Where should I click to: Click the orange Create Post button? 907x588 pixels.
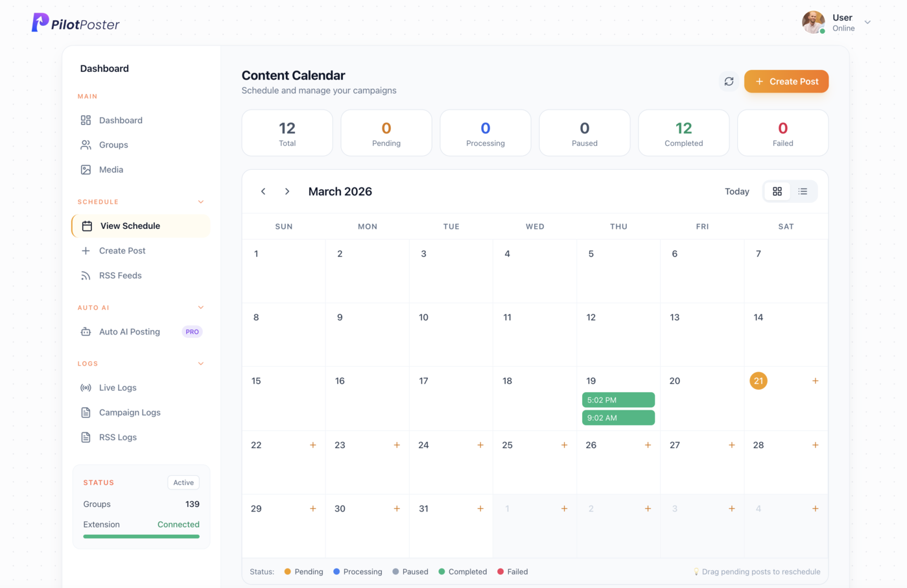tap(786, 81)
